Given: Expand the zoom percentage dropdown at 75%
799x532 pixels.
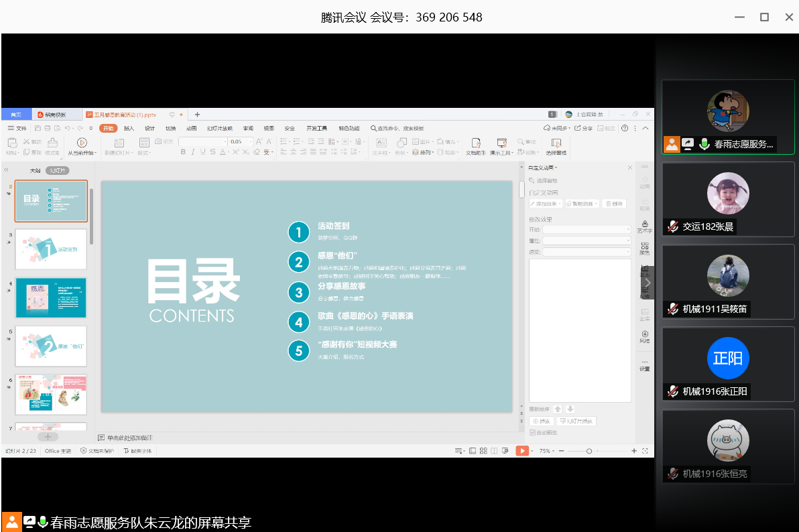Looking at the screenshot, I should click(x=546, y=451).
